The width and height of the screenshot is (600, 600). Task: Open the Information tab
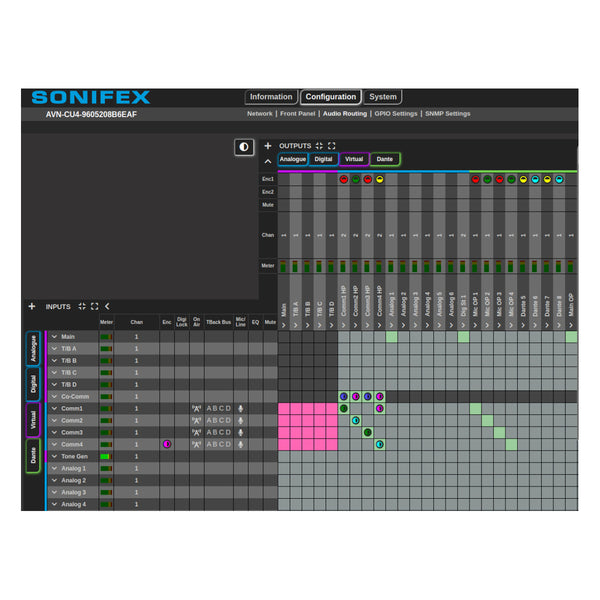(x=271, y=97)
